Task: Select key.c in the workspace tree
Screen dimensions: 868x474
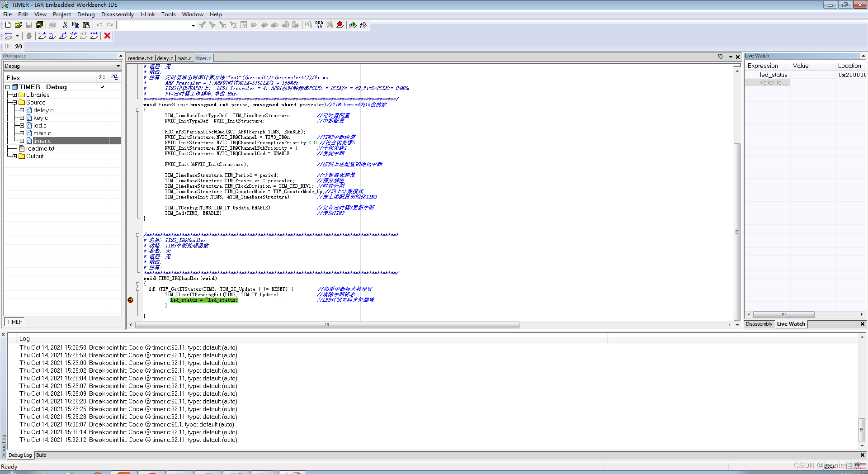Action: (41, 118)
